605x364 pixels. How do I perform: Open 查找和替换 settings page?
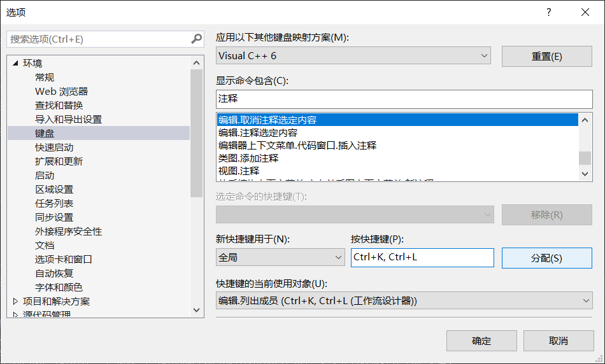(59, 105)
